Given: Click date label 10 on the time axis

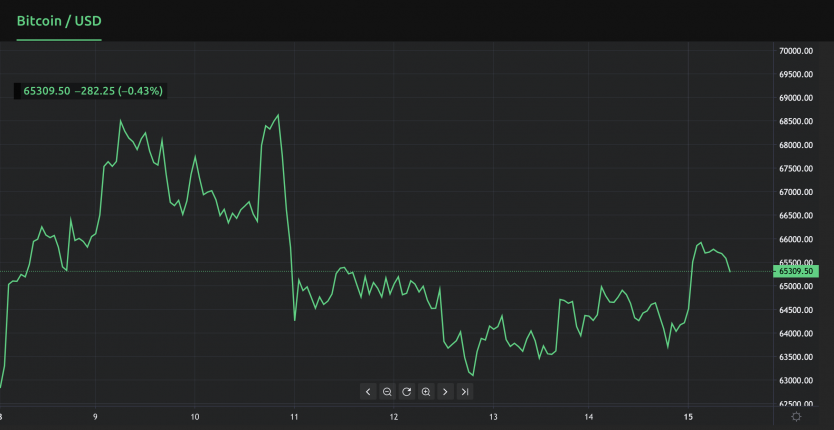Looking at the screenshot, I should 195,417.
